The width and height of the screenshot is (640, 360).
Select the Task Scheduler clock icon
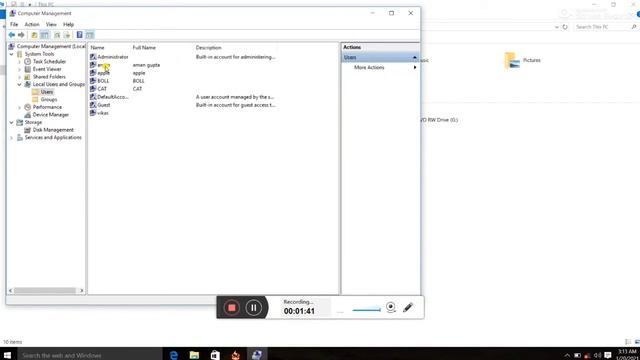pos(27,62)
